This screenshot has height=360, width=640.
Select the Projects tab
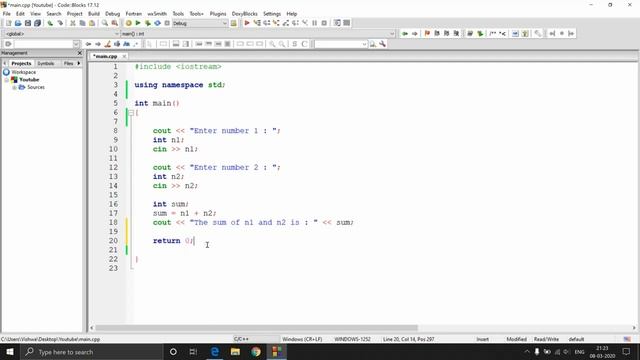click(x=21, y=63)
